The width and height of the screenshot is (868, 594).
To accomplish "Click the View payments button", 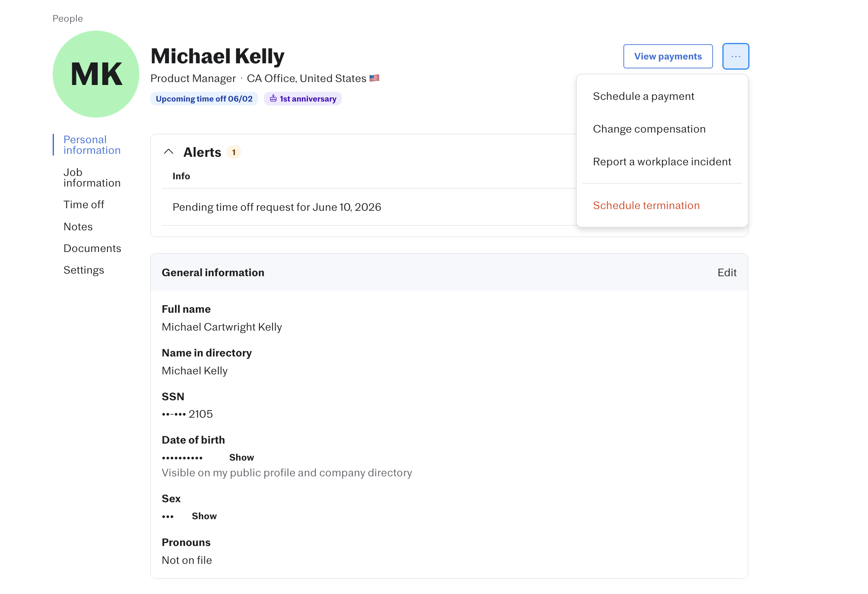I will (668, 56).
